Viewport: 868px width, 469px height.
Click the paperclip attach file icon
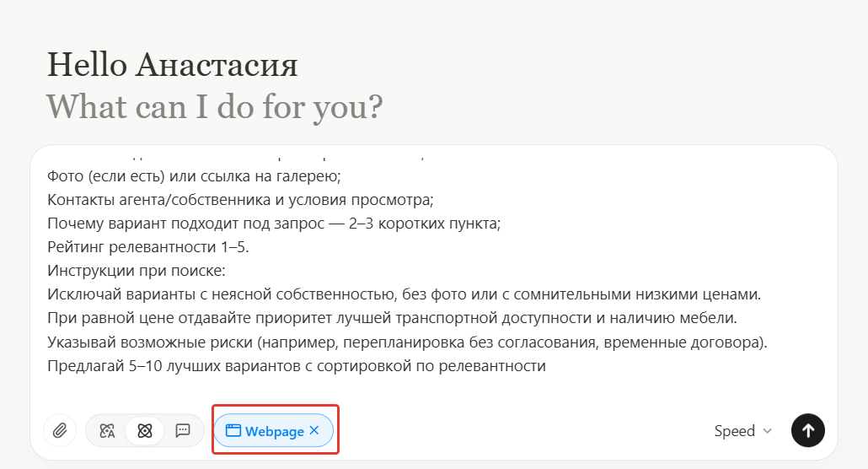coord(60,431)
